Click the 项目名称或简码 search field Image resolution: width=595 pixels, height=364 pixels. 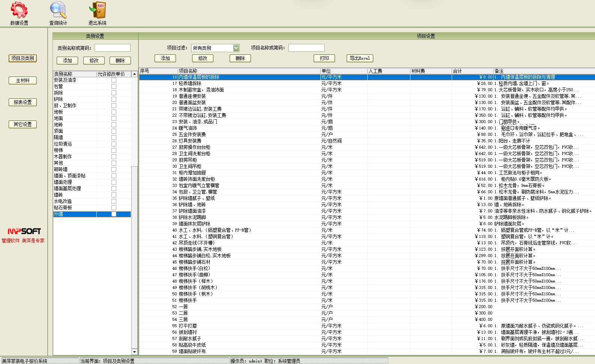pos(306,48)
